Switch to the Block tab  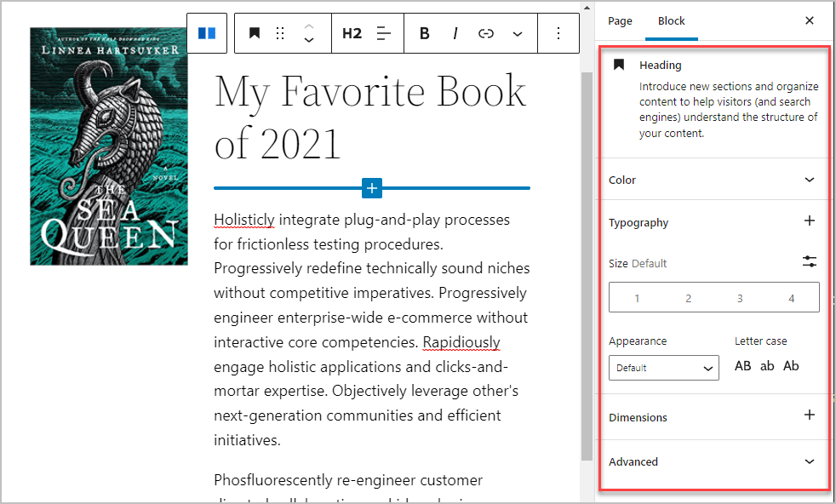671,20
